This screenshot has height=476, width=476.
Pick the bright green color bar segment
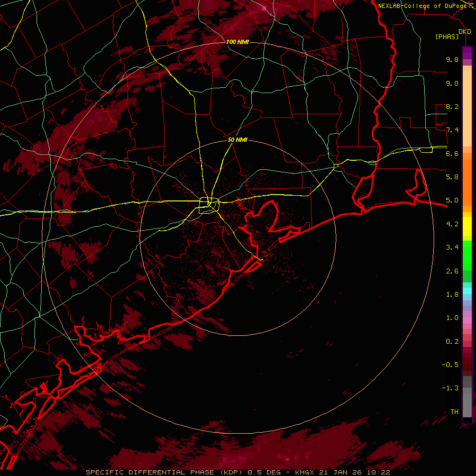[x=467, y=255]
